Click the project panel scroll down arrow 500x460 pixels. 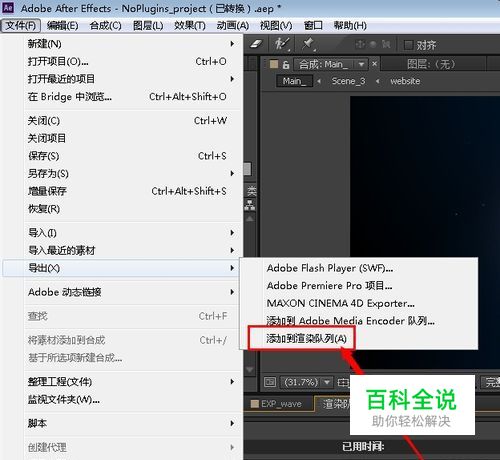coord(250,370)
